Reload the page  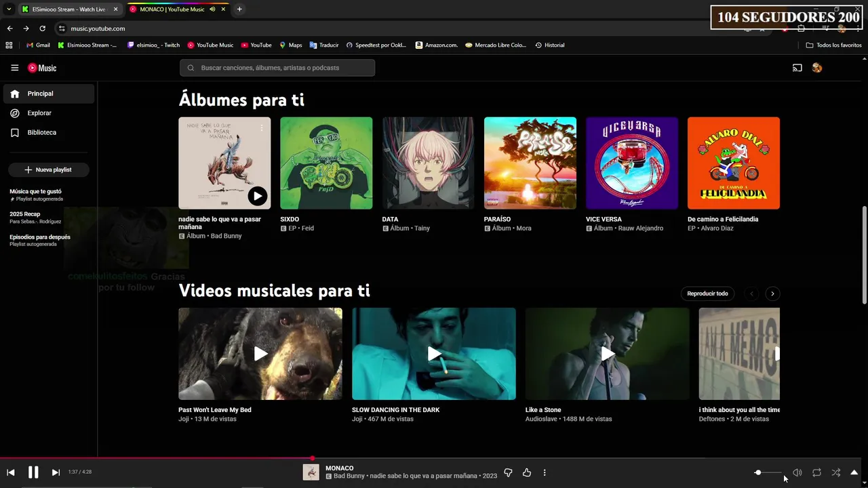click(x=42, y=28)
